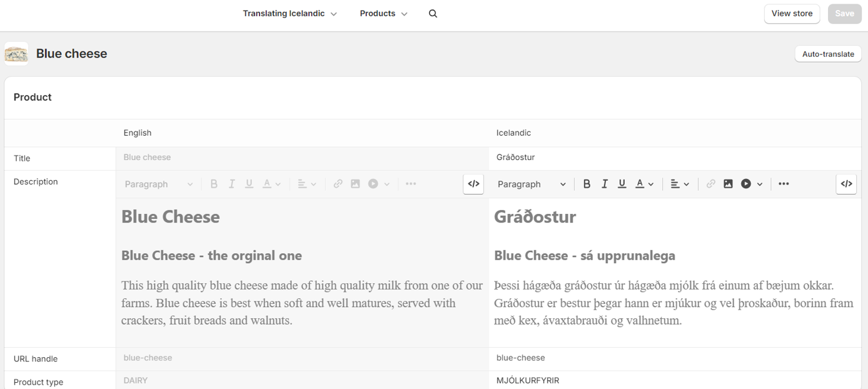Viewport: 868px width, 389px height.
Task: Edit the Icelandic title field Gráðostur
Action: coord(675,158)
